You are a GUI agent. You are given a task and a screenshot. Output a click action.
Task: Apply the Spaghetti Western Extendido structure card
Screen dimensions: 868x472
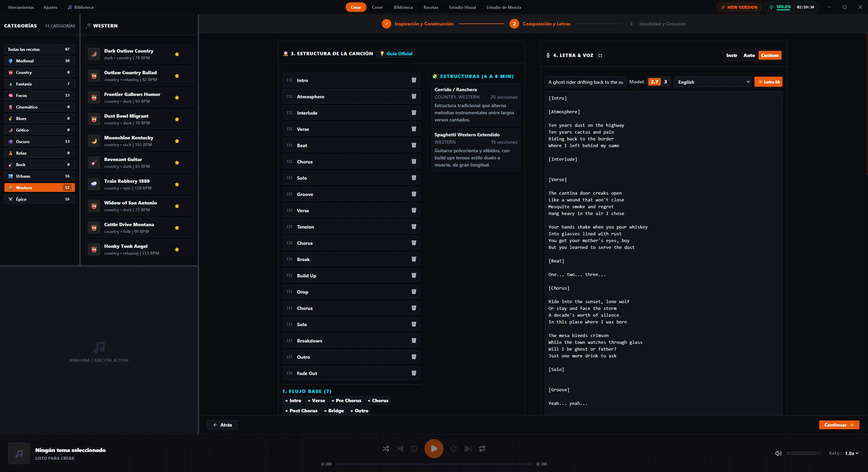[476, 150]
